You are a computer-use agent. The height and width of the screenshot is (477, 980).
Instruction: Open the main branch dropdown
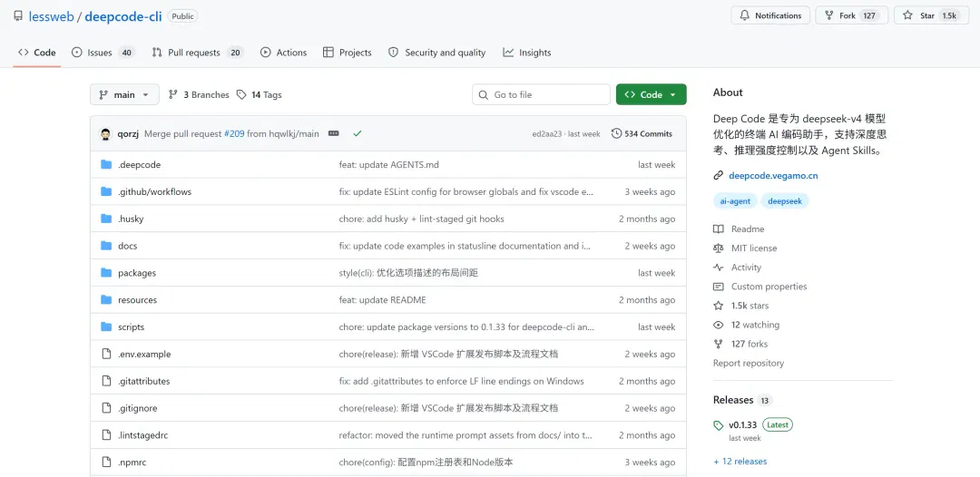tap(124, 95)
